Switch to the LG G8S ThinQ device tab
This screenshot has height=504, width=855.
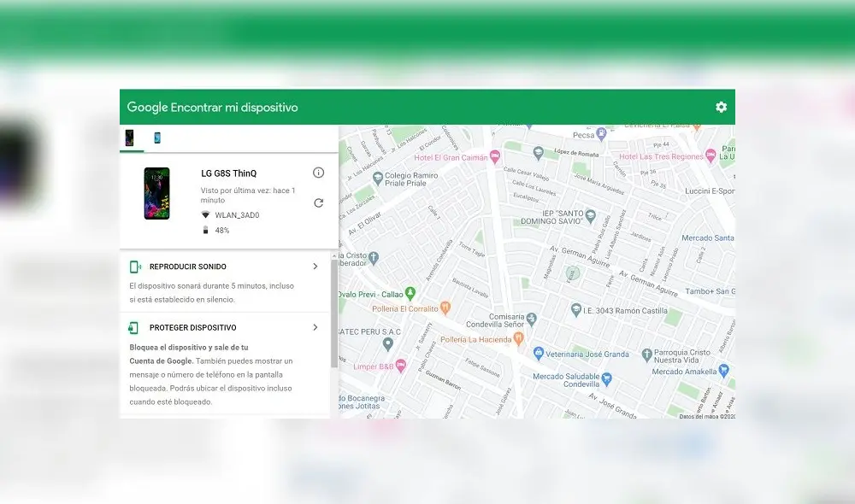tap(130, 137)
